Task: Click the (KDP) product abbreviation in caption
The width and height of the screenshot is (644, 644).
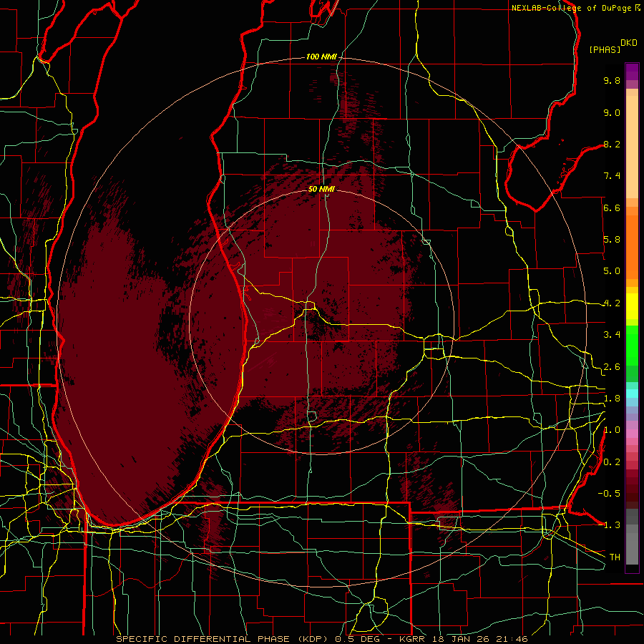Action: coord(313,639)
